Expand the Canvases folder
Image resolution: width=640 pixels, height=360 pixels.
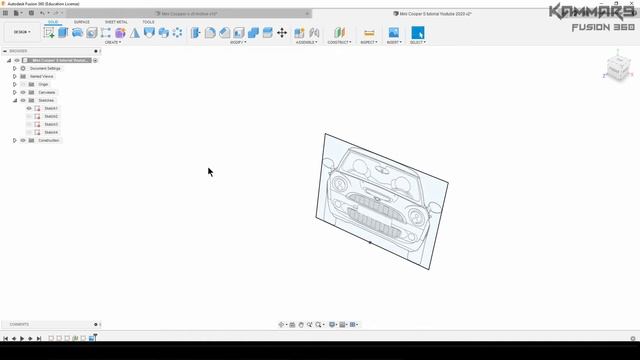[x=15, y=92]
